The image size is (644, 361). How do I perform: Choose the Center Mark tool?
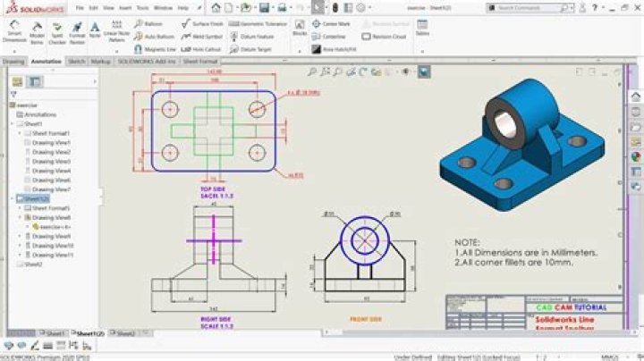pyautogui.click(x=331, y=24)
